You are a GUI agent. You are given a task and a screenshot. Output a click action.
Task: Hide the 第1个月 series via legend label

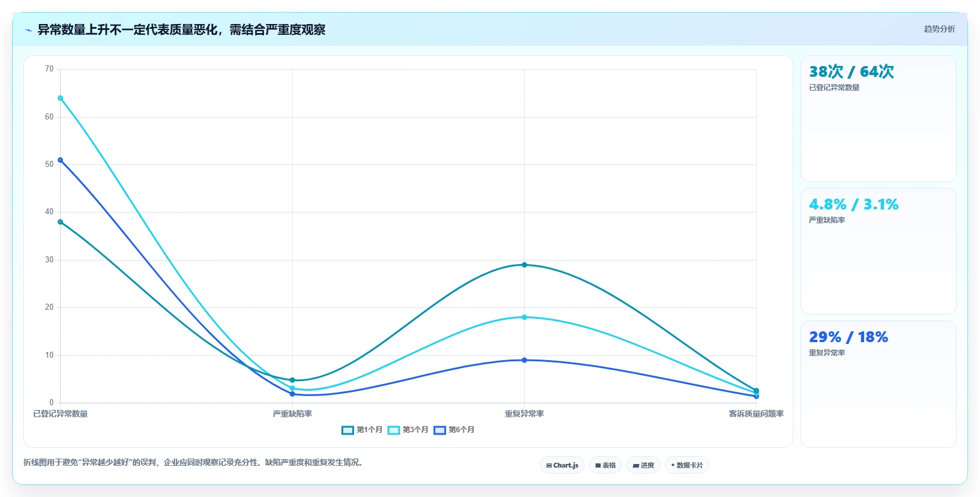pos(369,430)
